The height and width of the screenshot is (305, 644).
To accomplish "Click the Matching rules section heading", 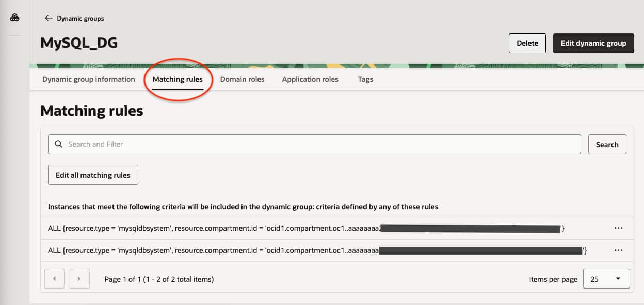I will 92,111.
